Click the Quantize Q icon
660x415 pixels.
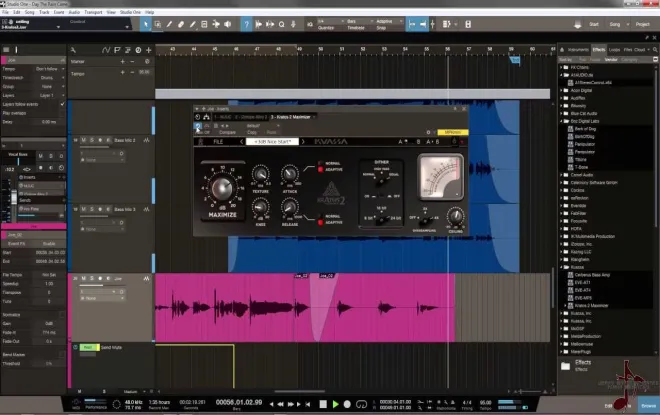point(282,24)
